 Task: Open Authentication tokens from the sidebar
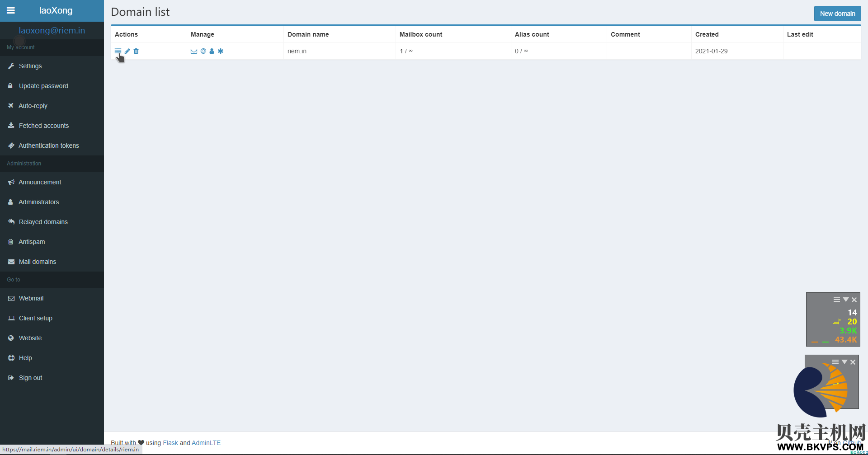(49, 145)
